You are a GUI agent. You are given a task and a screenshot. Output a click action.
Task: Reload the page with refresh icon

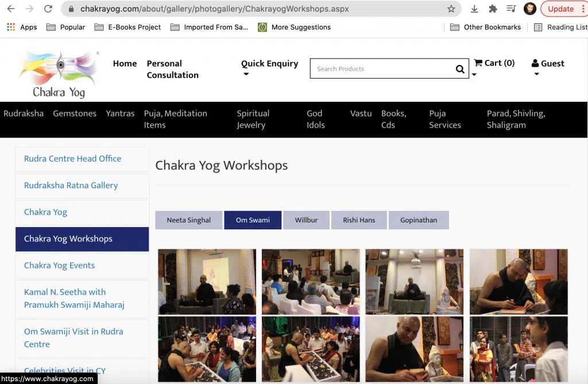coord(48,9)
